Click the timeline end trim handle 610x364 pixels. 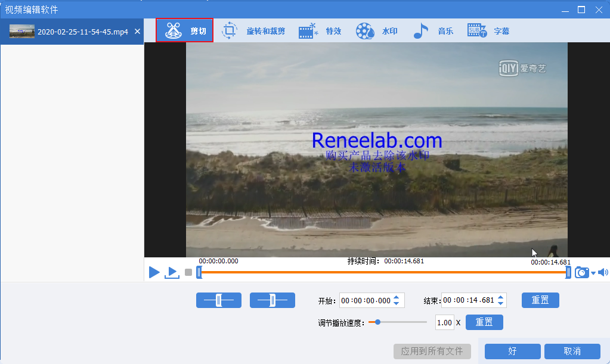568,272
